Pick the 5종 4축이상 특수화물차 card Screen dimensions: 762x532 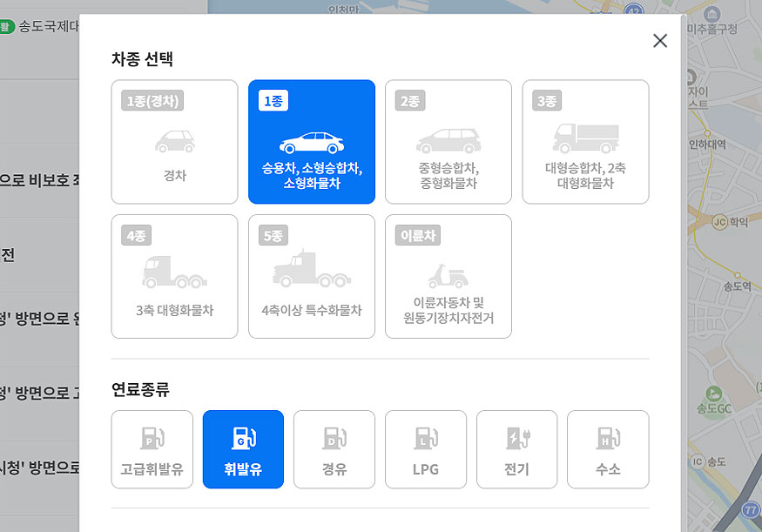312,276
